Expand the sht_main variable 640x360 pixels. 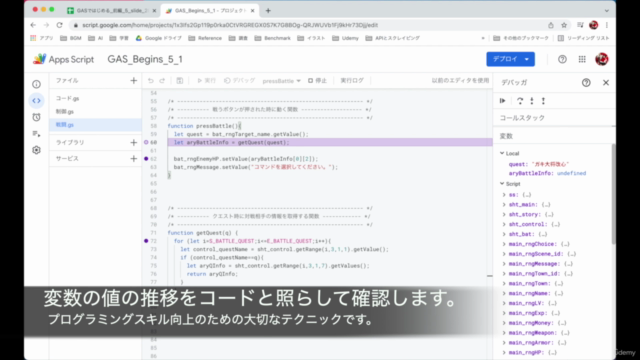pos(504,204)
